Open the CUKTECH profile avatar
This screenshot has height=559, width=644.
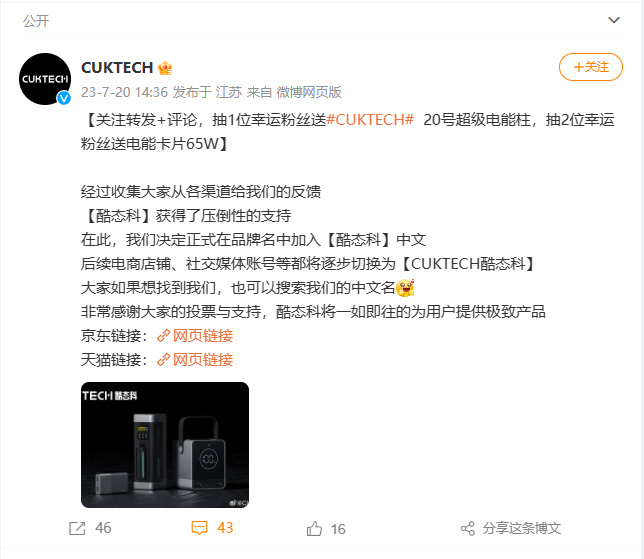coord(45,79)
